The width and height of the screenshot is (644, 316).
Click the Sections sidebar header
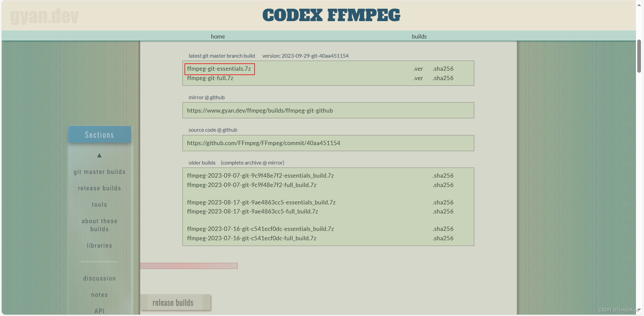[100, 135]
